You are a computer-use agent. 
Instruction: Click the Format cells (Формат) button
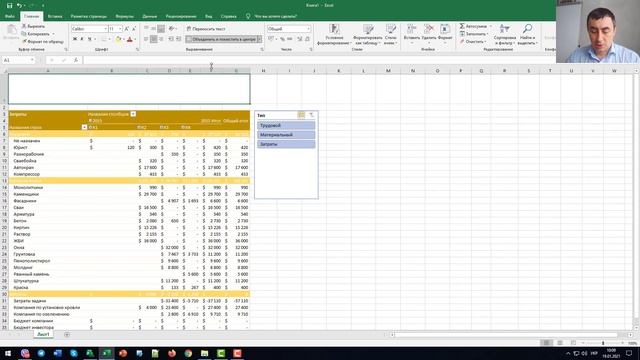click(445, 35)
